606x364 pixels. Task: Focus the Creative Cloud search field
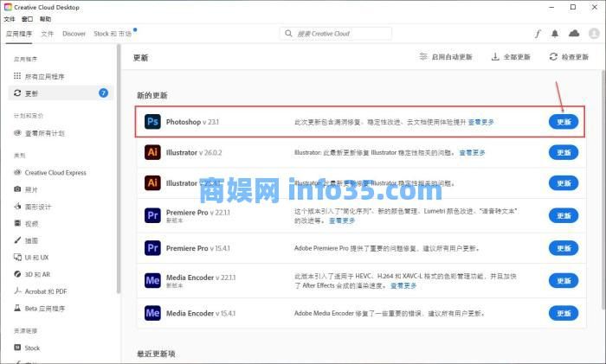336,34
